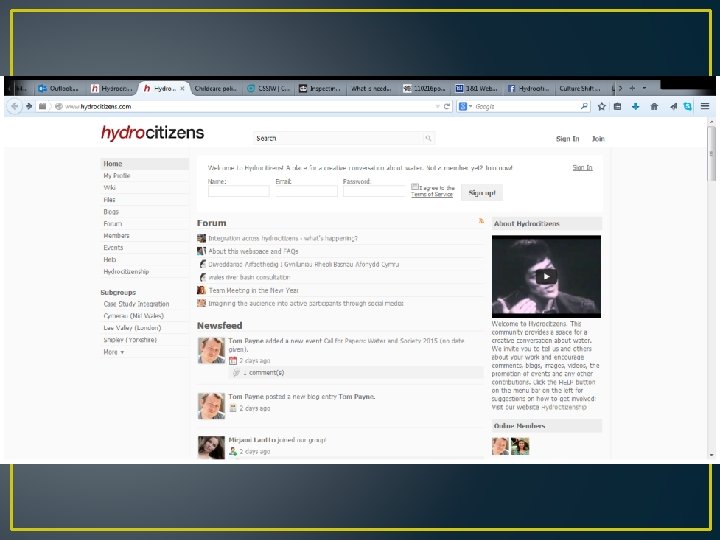Open Hydrocitizenship in the sidebar
The height and width of the screenshot is (540, 720).
126,271
